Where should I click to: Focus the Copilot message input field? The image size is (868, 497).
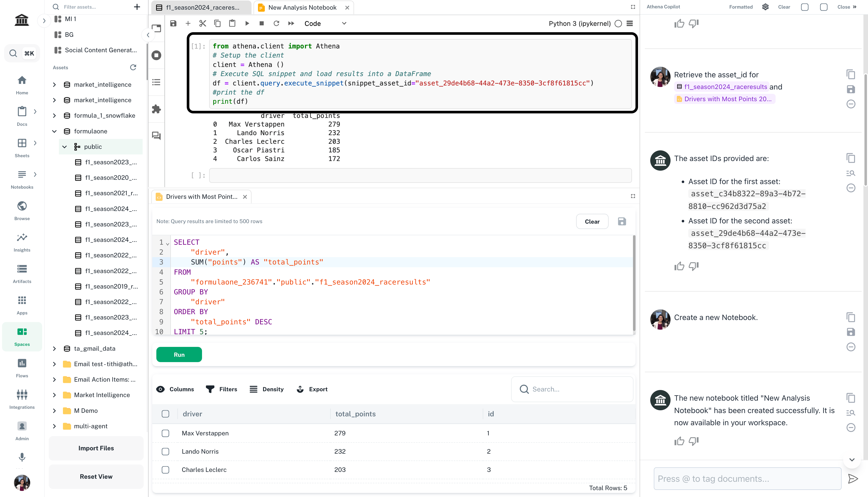(747, 478)
